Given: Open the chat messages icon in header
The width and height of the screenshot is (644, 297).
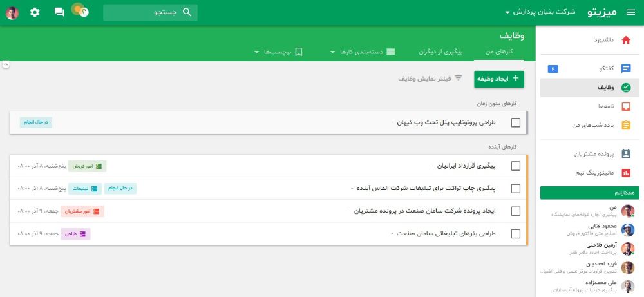Looking at the screenshot, I should tap(59, 12).
